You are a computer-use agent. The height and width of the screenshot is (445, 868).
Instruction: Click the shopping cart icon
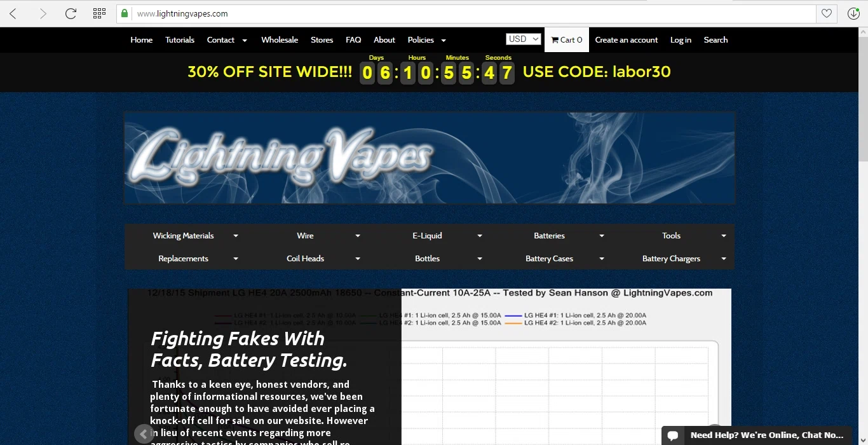[x=555, y=39]
